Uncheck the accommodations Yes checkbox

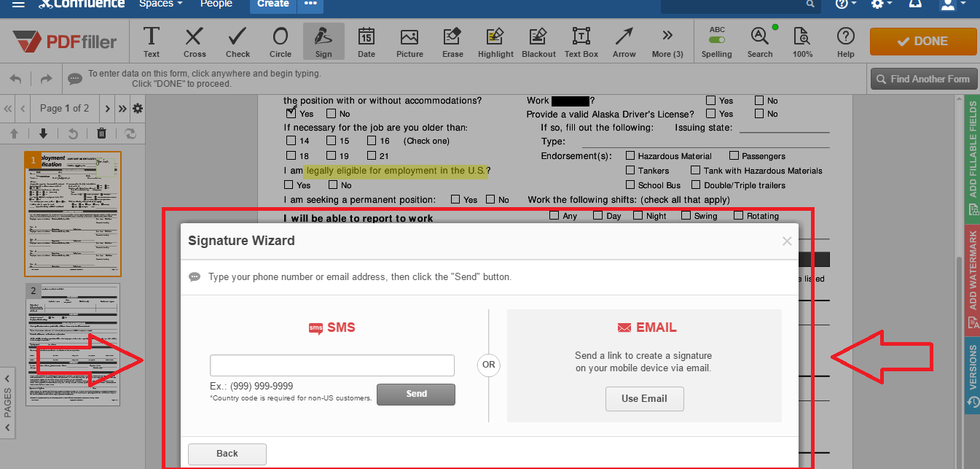[x=291, y=113]
